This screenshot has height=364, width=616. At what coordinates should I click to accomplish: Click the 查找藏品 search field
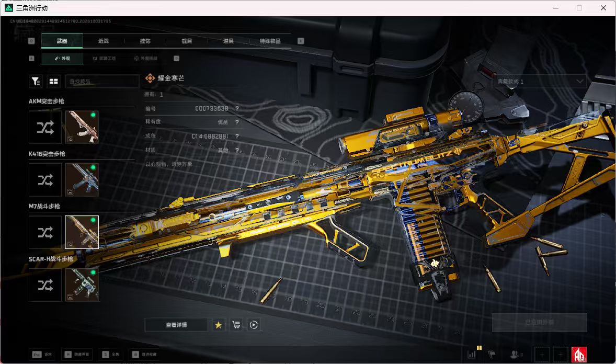[102, 82]
